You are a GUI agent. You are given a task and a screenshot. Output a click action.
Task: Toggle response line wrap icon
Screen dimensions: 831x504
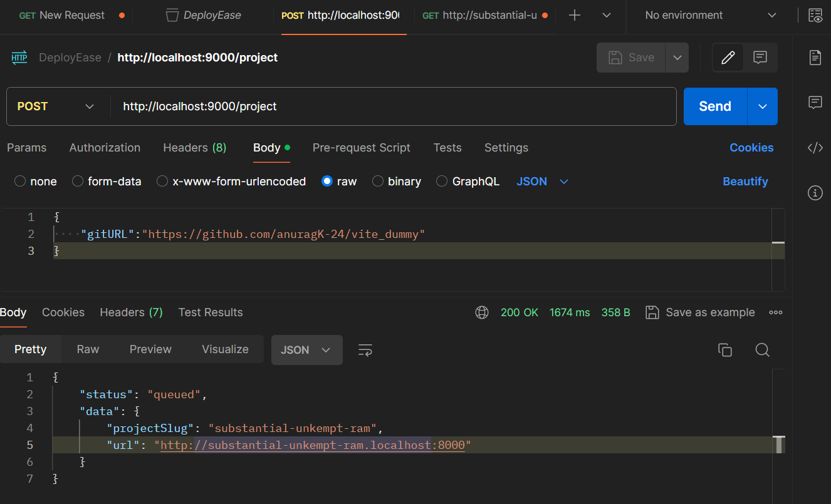click(x=365, y=350)
